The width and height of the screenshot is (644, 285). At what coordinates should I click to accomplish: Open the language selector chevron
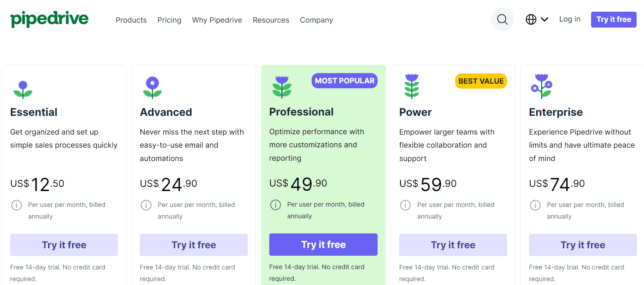point(544,19)
